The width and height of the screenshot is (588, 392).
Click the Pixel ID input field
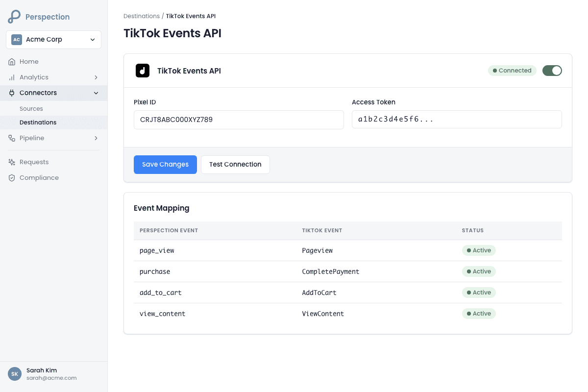(x=239, y=120)
